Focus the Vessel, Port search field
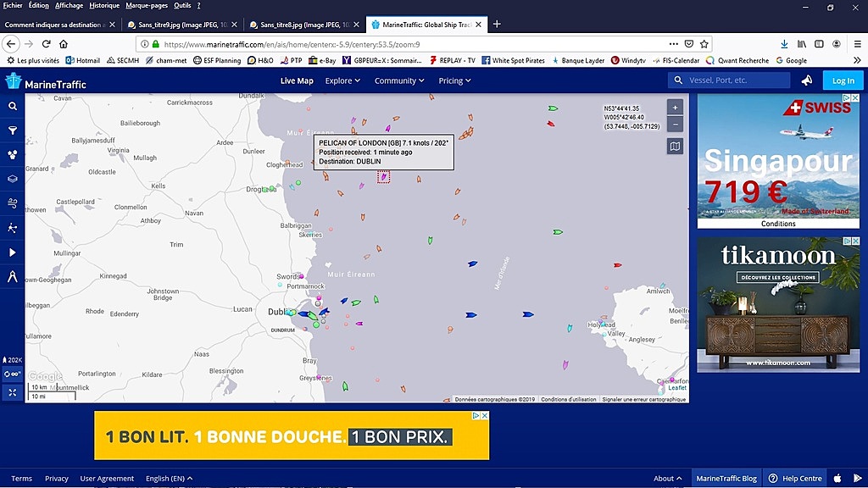868x488 pixels. pos(728,80)
